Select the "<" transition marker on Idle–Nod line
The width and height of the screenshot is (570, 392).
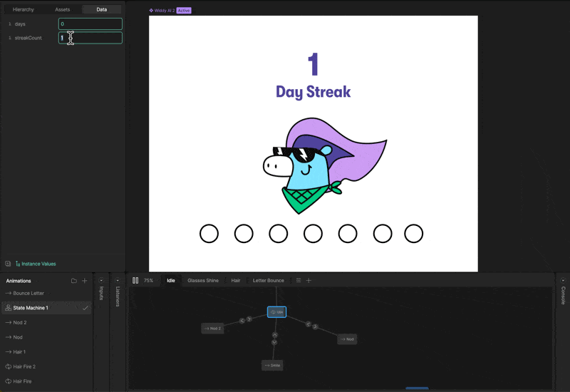[x=308, y=324]
